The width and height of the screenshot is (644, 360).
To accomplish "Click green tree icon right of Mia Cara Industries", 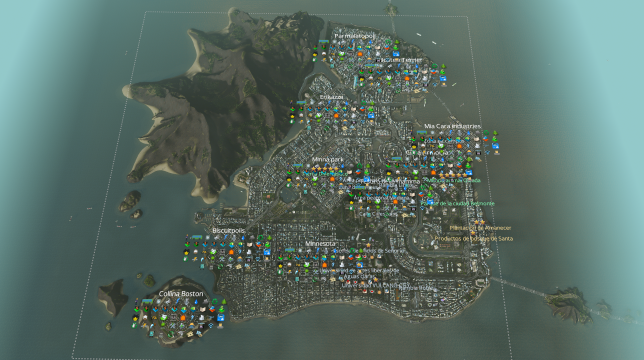I will [x=495, y=133].
